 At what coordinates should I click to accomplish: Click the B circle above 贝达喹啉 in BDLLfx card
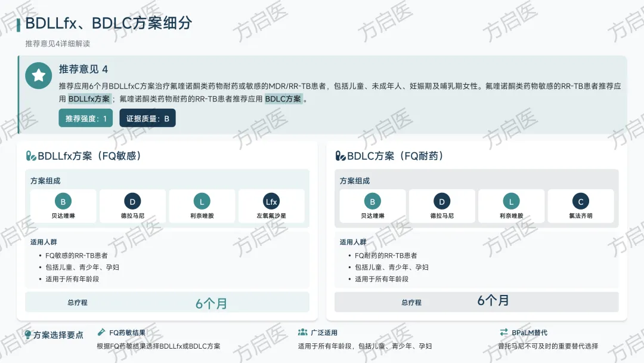pyautogui.click(x=63, y=201)
